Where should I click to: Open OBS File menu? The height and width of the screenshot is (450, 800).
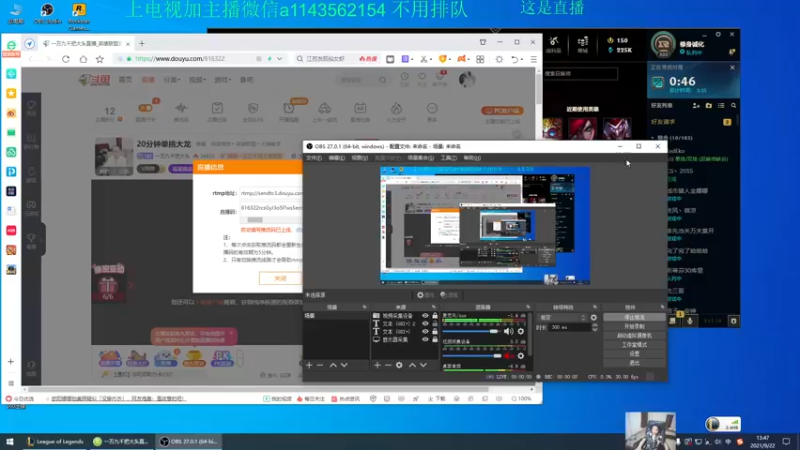click(314, 158)
